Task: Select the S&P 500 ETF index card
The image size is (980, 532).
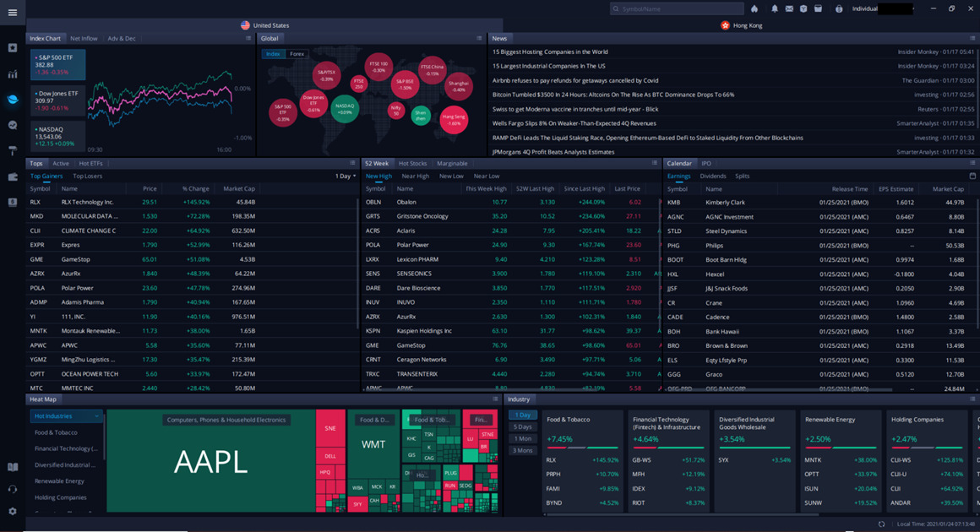Action: 57,65
